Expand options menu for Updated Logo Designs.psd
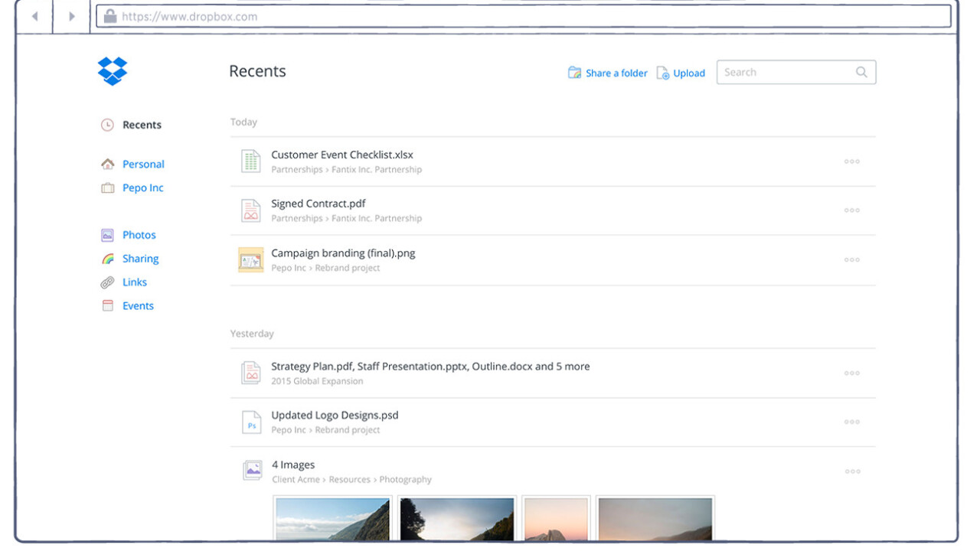 click(x=851, y=422)
